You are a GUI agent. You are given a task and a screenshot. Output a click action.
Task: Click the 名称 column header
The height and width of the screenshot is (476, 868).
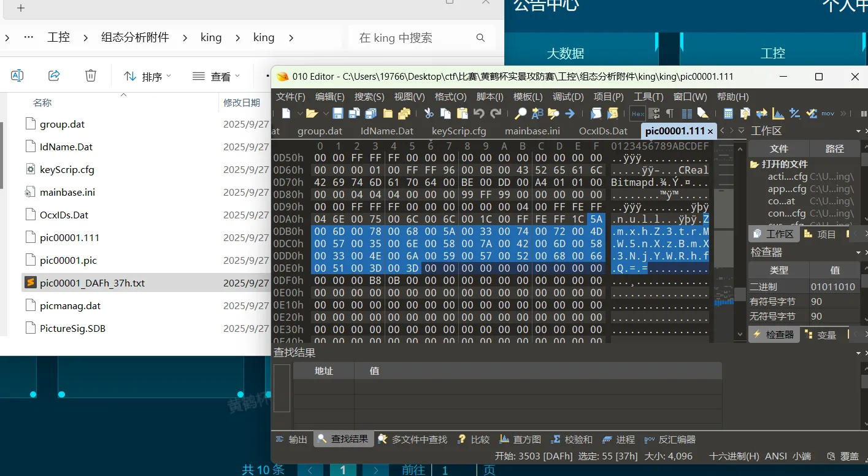[42, 102]
